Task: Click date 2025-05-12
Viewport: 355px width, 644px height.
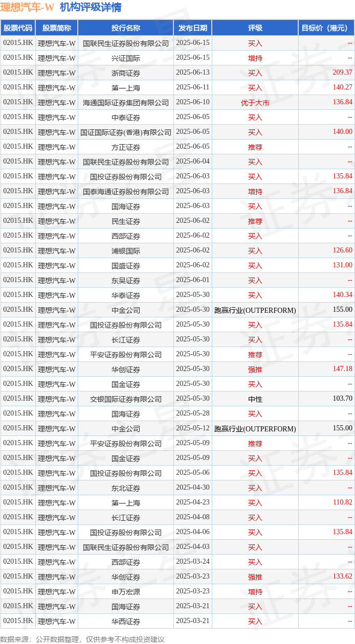Action: pyautogui.click(x=193, y=428)
